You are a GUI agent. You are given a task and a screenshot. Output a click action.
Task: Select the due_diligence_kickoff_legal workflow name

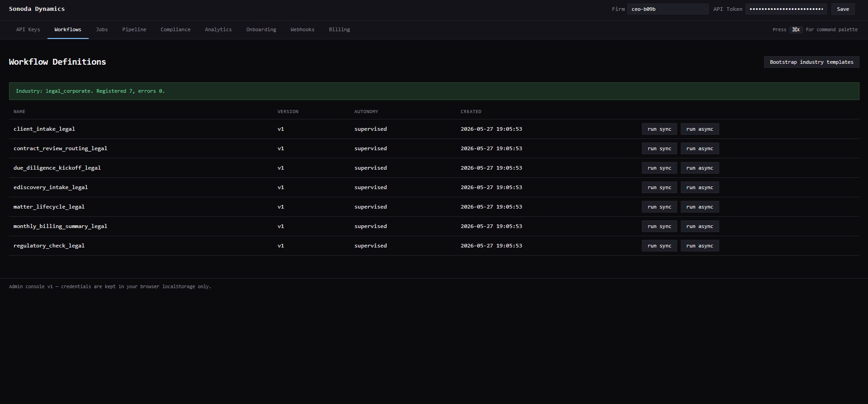click(57, 168)
